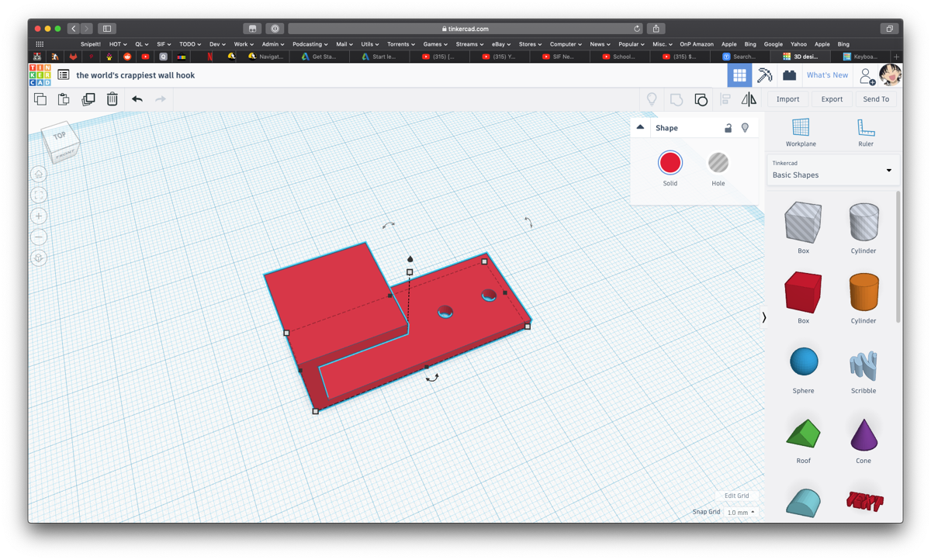Click the Duplicate and repeat icon
Viewport: 931px width, 560px height.
pyautogui.click(x=88, y=99)
